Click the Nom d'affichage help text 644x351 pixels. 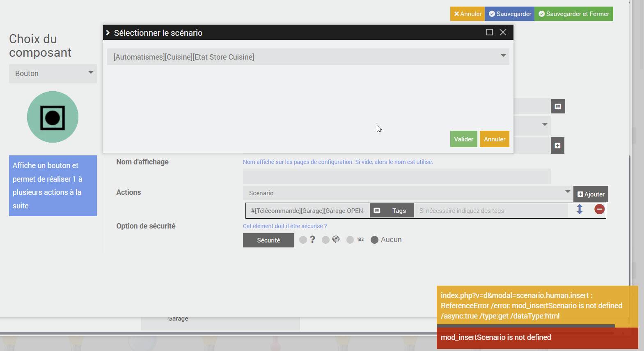pyautogui.click(x=338, y=162)
